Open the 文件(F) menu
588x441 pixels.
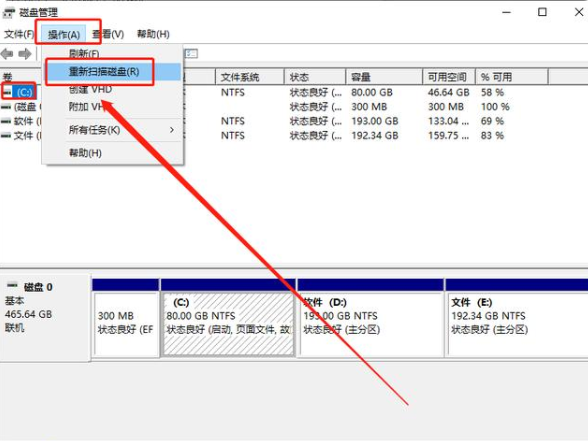[x=19, y=34]
